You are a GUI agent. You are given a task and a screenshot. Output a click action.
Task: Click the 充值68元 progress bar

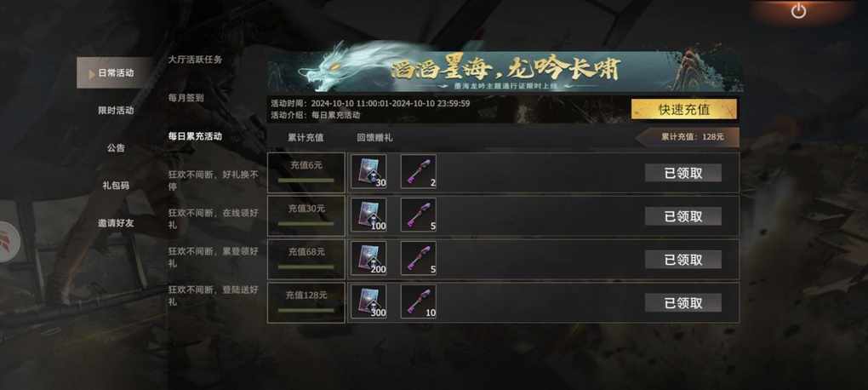click(306, 267)
